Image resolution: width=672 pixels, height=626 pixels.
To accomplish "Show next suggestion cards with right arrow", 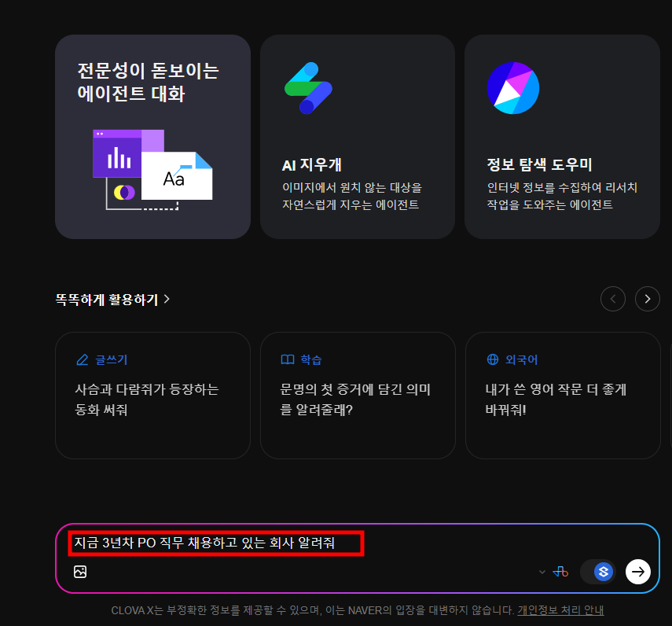I will 647,299.
